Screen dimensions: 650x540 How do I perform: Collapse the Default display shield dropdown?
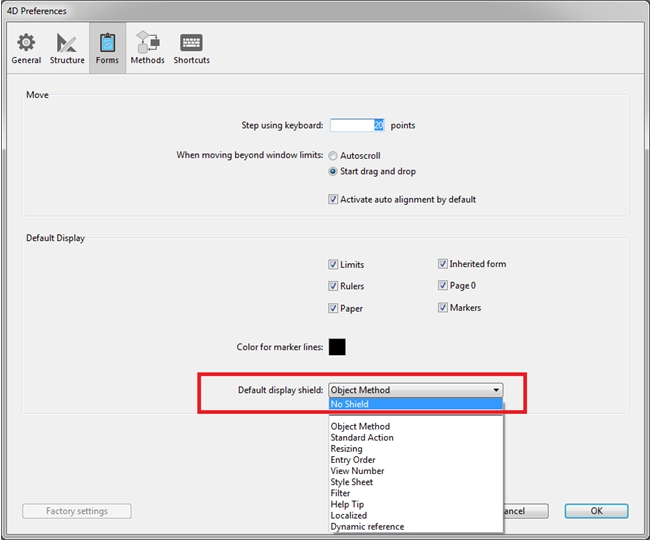point(495,390)
